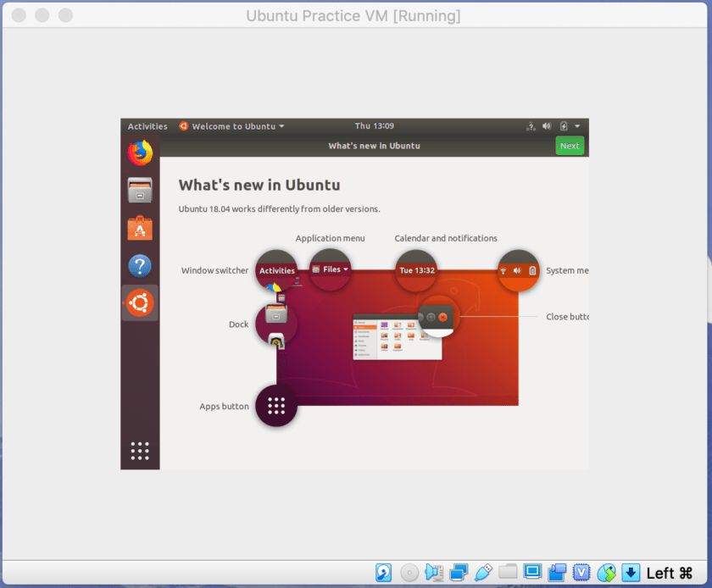Click the 'Application menu' label
Viewport: 712px width, 588px height.
330,238
